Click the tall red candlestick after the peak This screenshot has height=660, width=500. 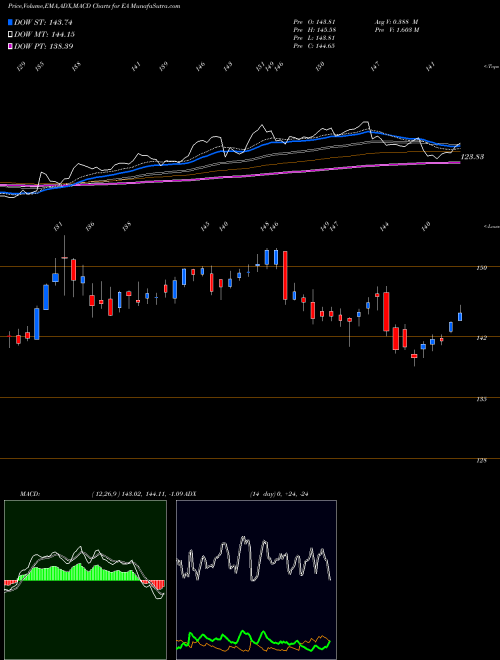tap(285, 275)
